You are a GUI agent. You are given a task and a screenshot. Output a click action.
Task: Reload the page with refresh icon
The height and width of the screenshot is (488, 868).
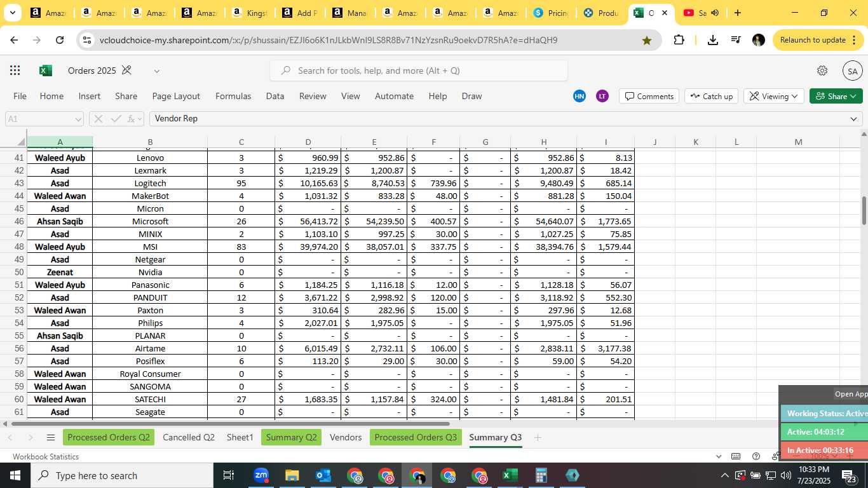point(60,40)
